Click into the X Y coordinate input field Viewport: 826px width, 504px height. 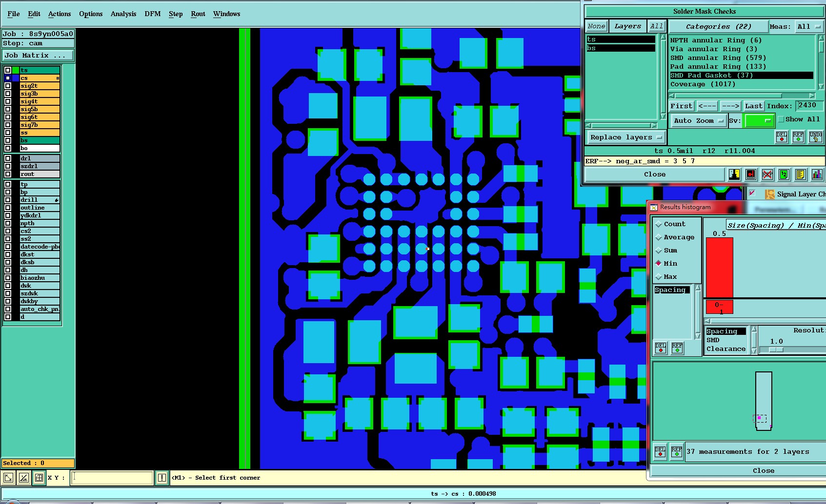point(112,478)
